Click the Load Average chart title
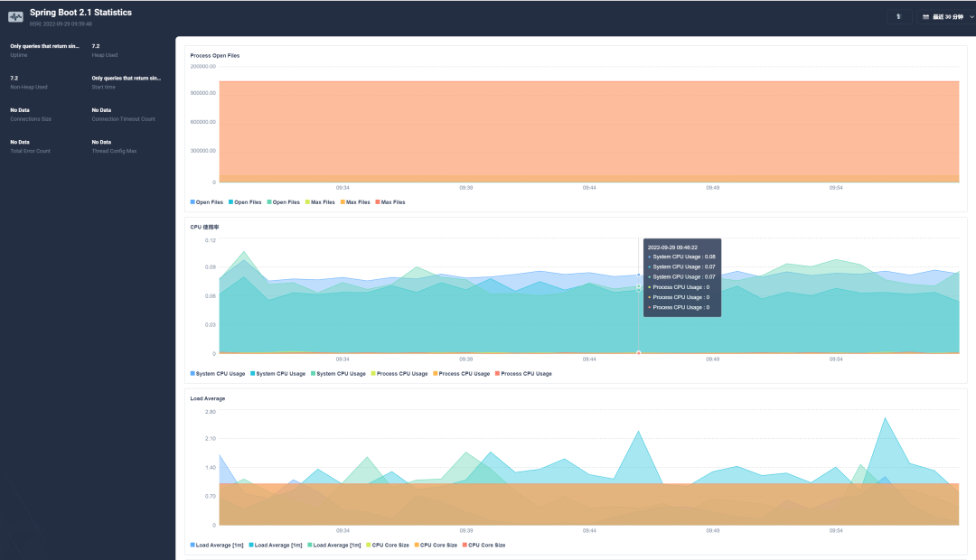 [207, 399]
